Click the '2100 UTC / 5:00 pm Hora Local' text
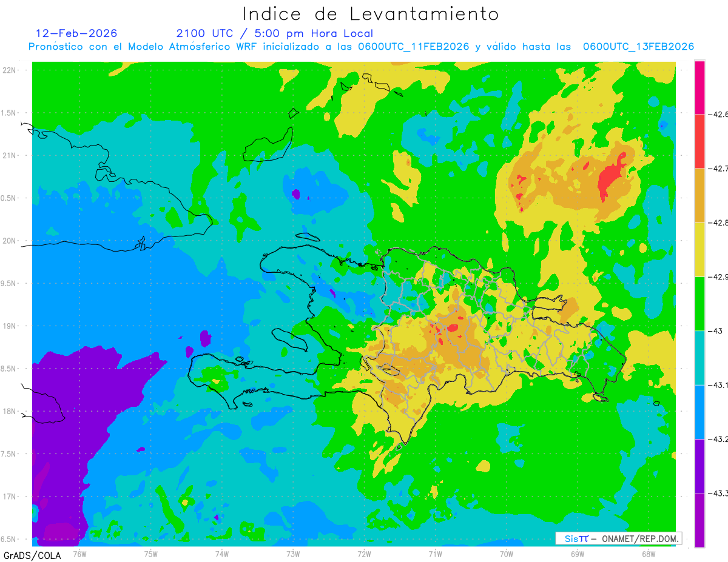 (275, 33)
